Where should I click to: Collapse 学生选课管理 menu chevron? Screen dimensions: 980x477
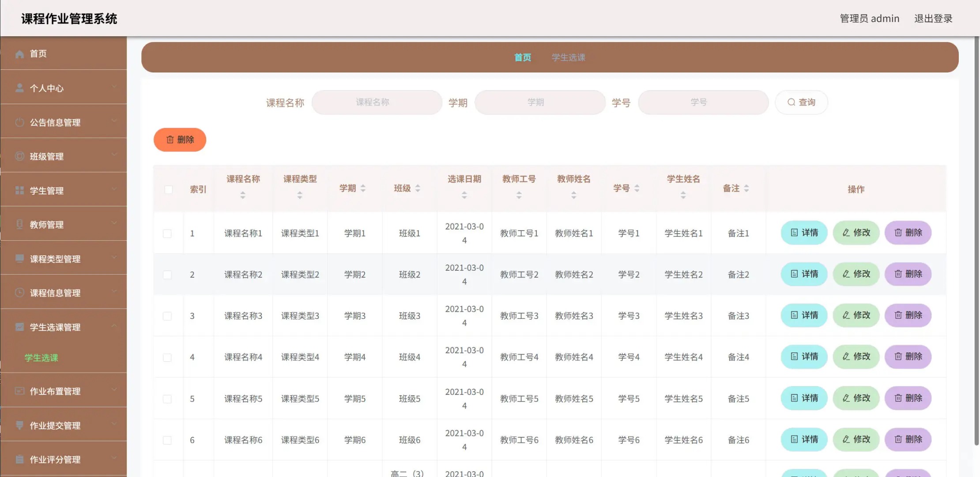pyautogui.click(x=114, y=326)
